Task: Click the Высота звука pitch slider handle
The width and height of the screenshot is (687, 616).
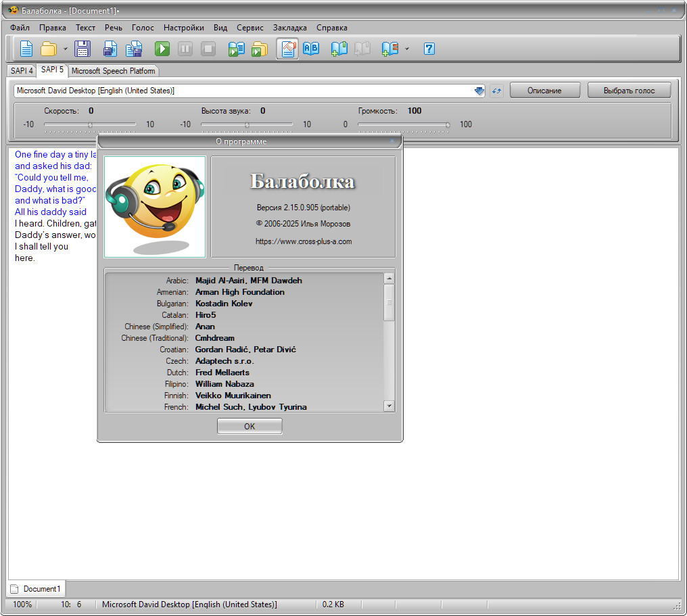Action: pyautogui.click(x=247, y=125)
